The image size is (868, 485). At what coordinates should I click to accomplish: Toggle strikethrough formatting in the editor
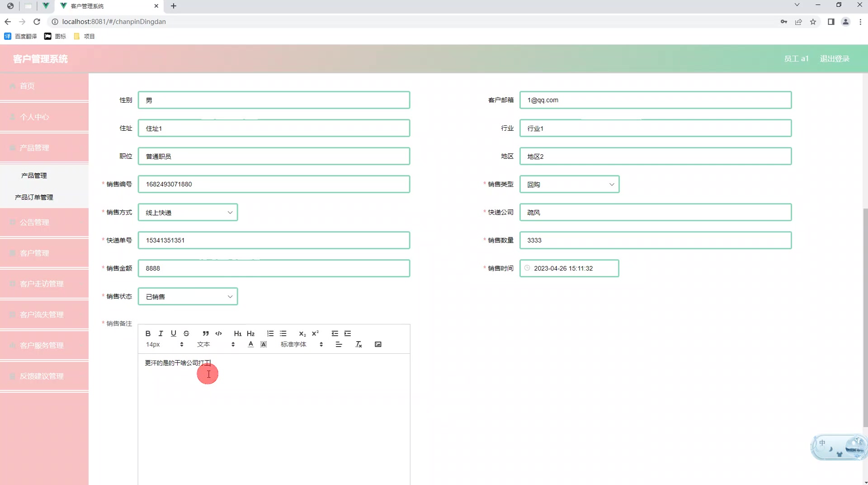coord(186,333)
